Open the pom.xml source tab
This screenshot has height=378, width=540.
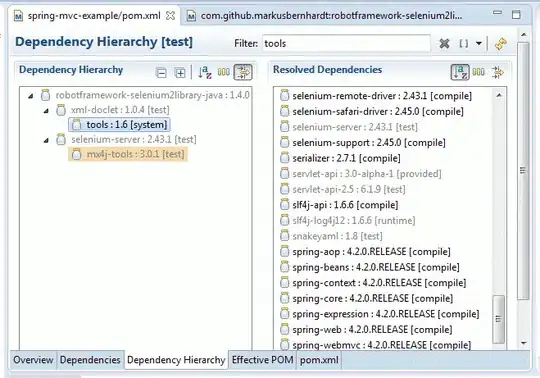pos(319,360)
